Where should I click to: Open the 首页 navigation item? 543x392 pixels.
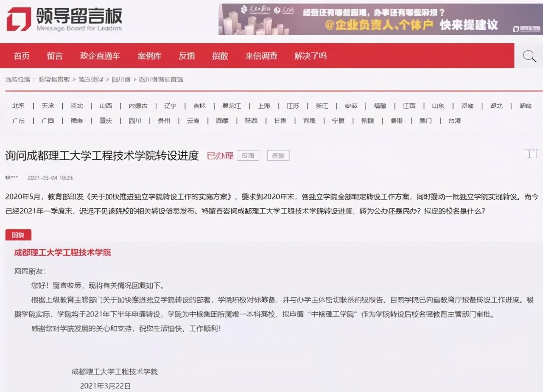(21, 56)
